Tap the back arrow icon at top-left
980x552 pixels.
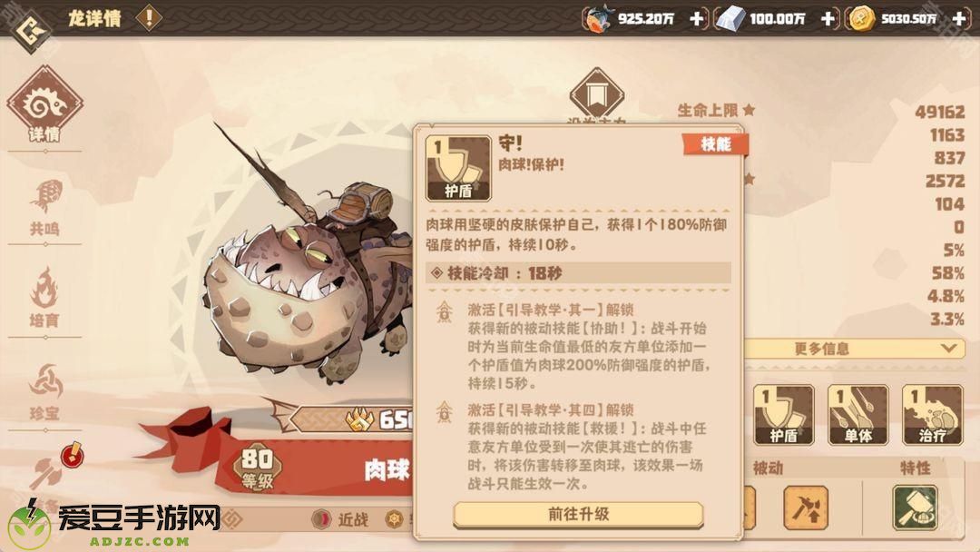(29, 30)
